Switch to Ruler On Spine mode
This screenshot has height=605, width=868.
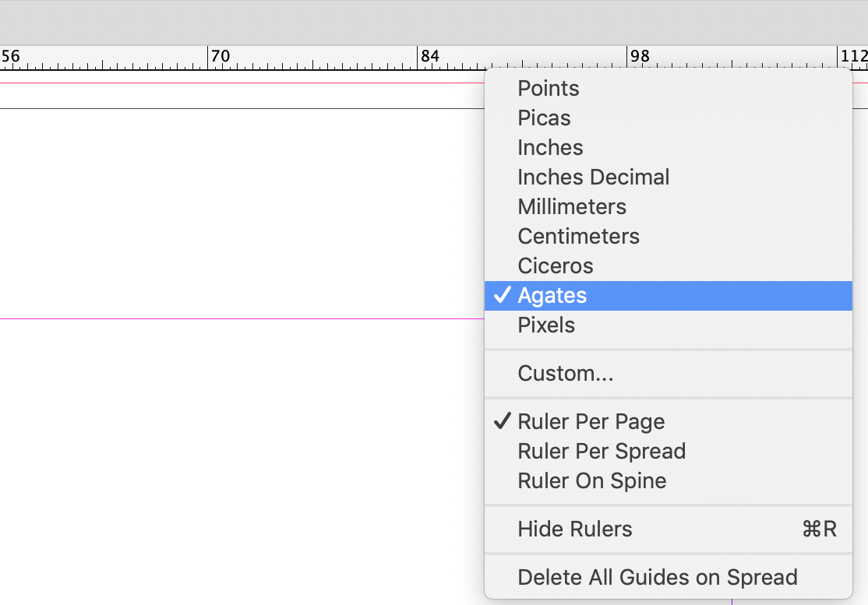click(x=591, y=480)
